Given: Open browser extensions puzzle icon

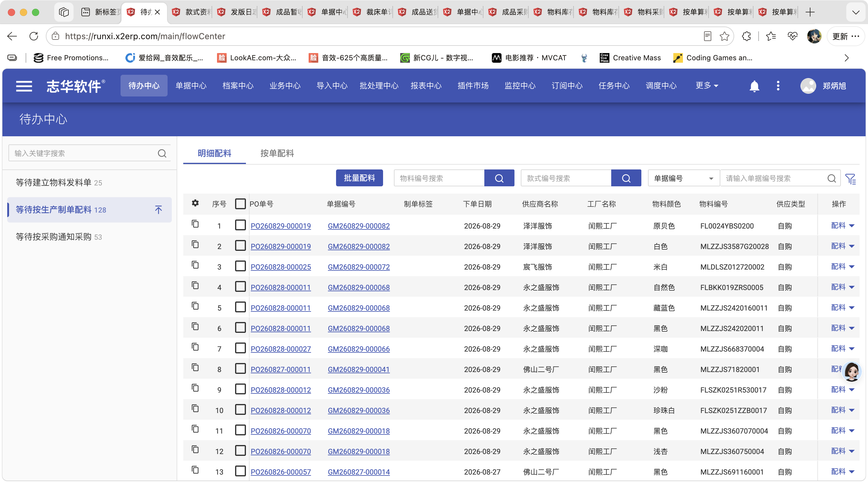Looking at the screenshot, I should 746,36.
